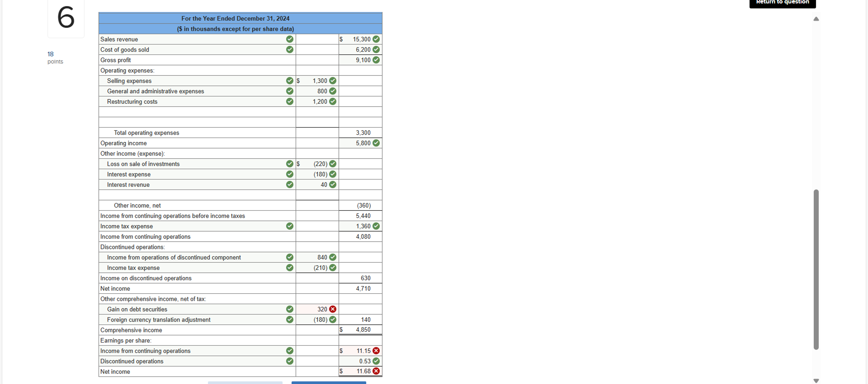Click the light blue button at bottom left
The width and height of the screenshot is (868, 384).
pyautogui.click(x=245, y=383)
